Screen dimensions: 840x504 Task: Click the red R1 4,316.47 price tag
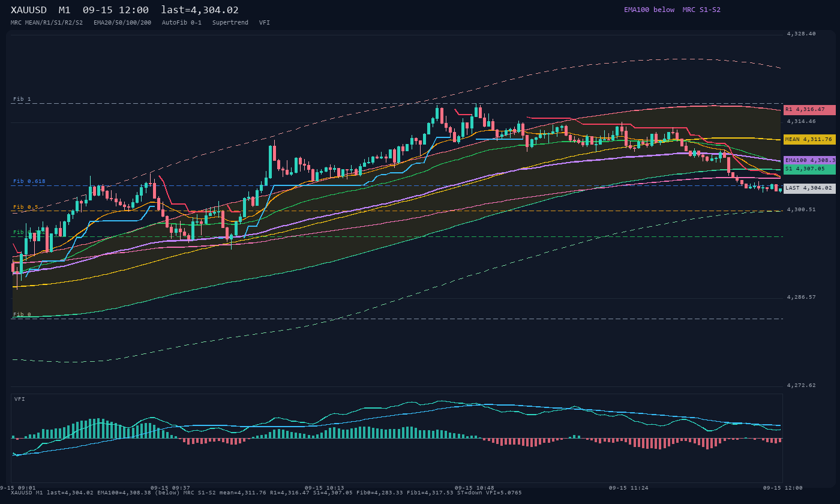pos(809,110)
